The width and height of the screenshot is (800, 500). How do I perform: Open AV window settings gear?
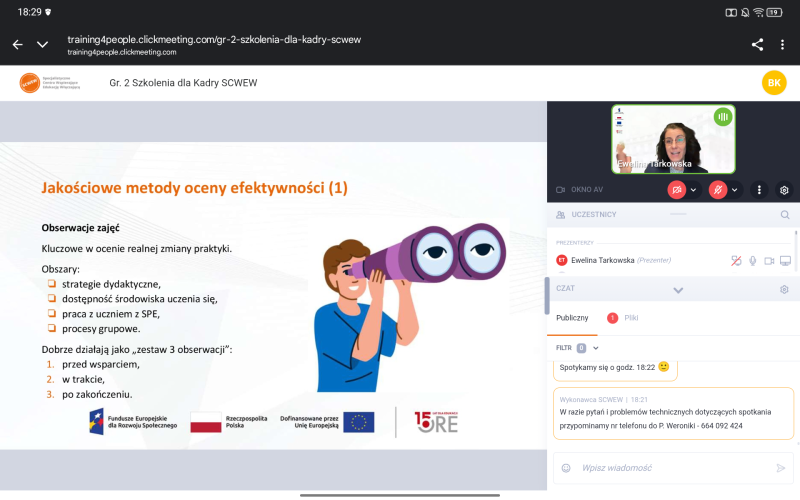tap(784, 189)
